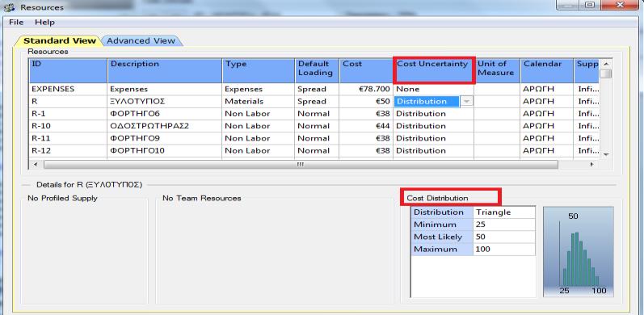
Task: Select the R-12 row ID cell
Action: (68, 151)
